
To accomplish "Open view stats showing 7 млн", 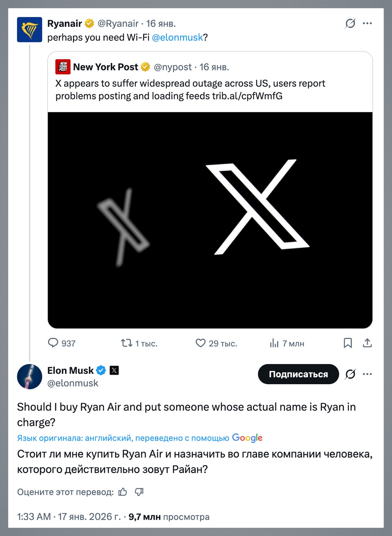I will click(274, 343).
